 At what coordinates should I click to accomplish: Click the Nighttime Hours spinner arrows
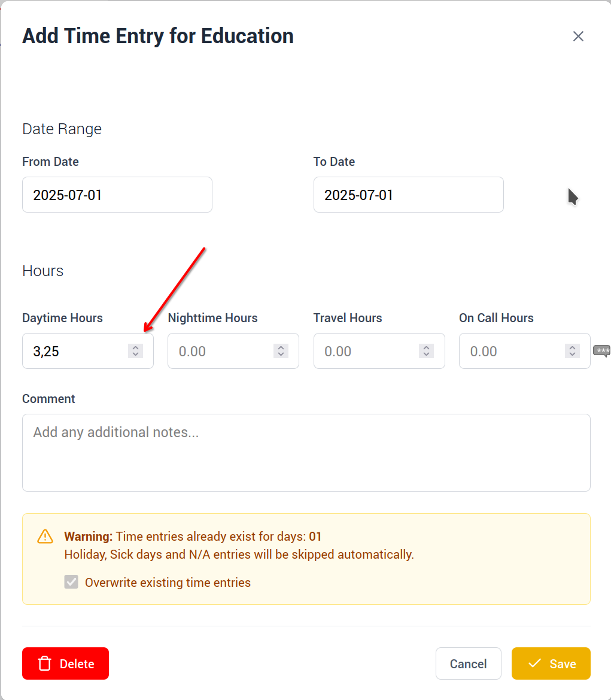[281, 351]
